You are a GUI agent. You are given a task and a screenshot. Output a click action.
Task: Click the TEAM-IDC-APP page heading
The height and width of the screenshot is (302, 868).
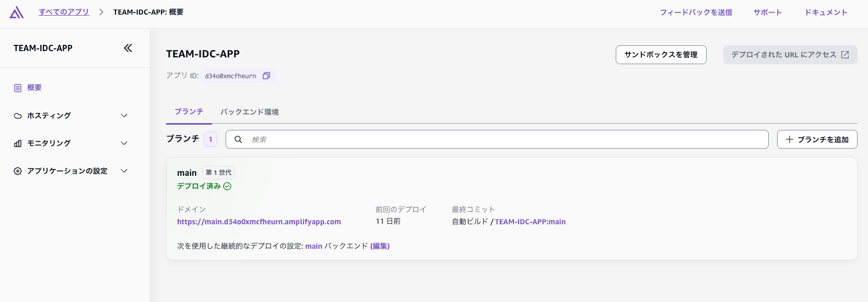pos(203,54)
